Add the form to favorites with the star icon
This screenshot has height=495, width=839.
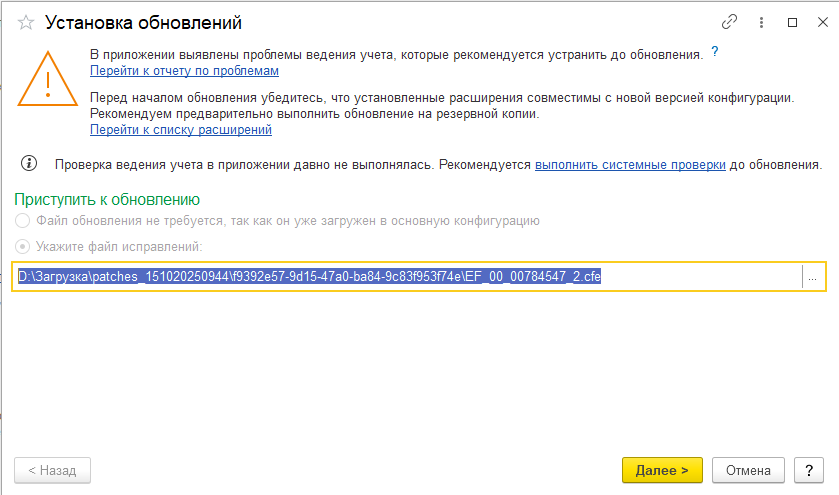(x=27, y=22)
